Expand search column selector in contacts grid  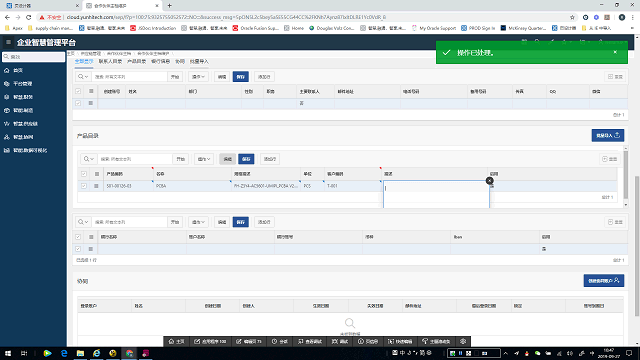[x=83, y=77]
